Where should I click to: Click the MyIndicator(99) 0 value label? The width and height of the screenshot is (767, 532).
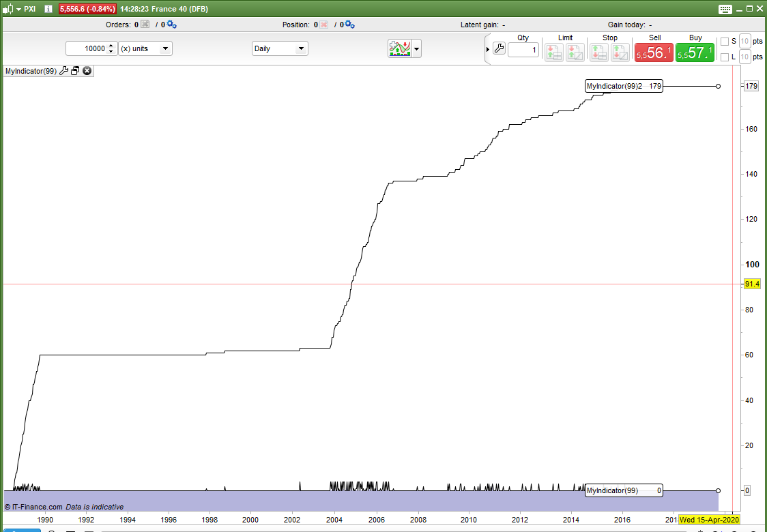[624, 490]
